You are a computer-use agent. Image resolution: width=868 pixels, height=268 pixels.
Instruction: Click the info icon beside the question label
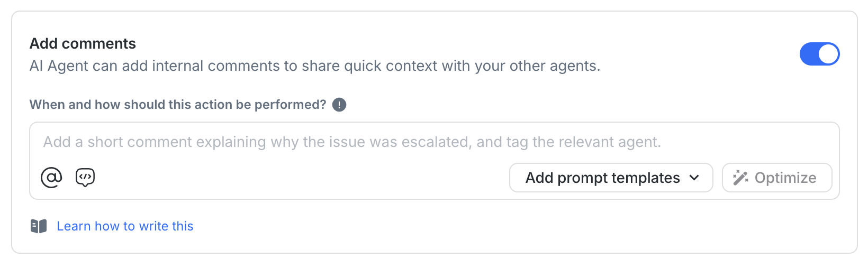click(x=339, y=105)
